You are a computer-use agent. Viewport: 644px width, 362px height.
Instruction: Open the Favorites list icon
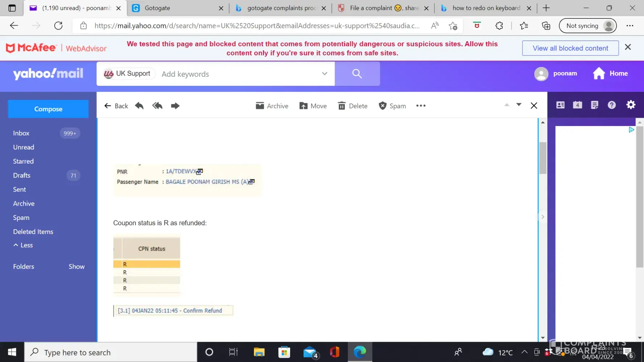[524, 26]
